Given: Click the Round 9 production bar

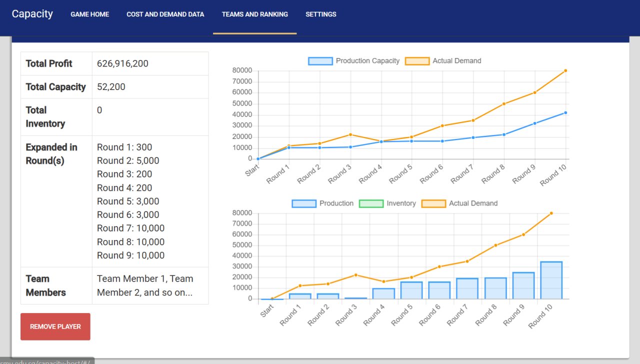Looking at the screenshot, I should 523,286.
